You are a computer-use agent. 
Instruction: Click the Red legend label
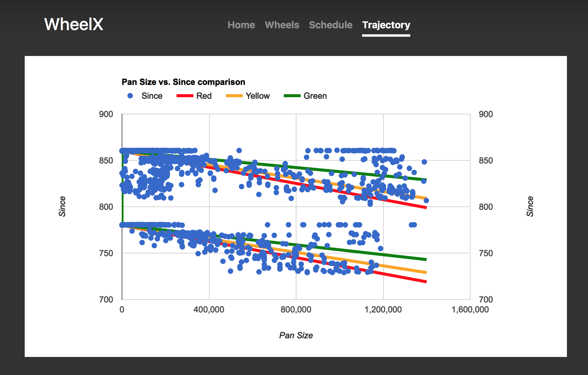[x=204, y=96]
